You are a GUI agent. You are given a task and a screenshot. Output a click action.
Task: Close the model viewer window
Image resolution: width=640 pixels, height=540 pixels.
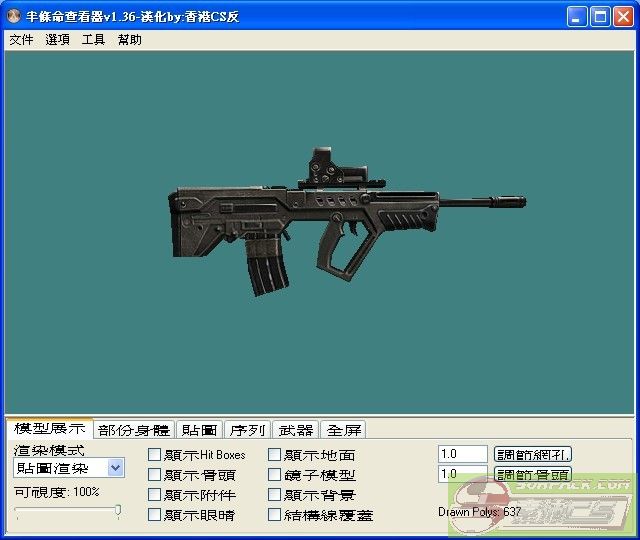pos(623,17)
